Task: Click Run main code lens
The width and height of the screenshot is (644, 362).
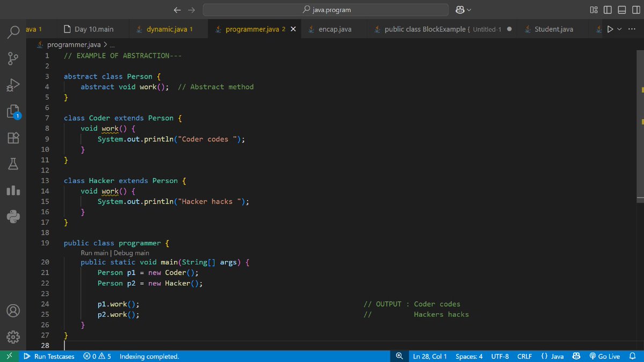Action: 94,253
